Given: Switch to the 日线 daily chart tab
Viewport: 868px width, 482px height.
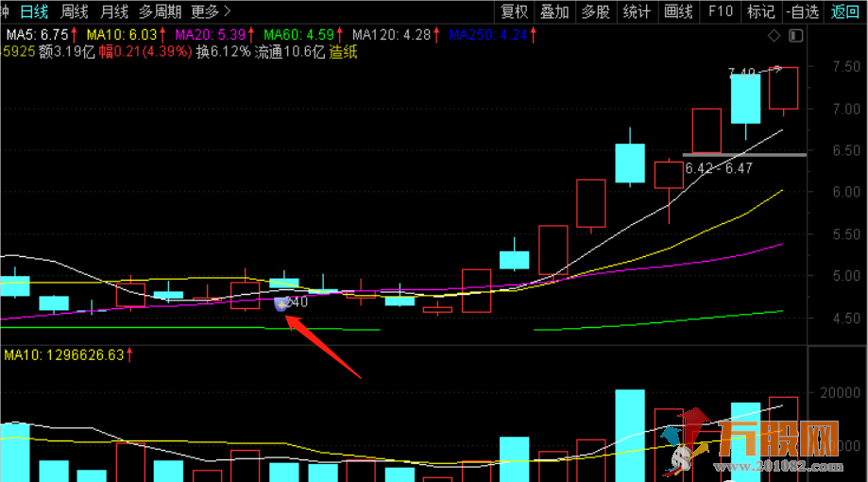Looking at the screenshot, I should coord(34,11).
